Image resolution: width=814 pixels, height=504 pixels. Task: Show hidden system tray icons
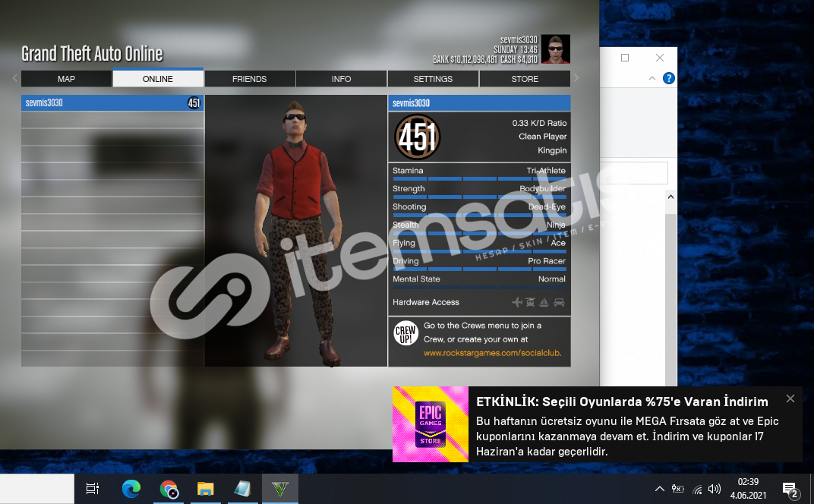tap(659, 488)
